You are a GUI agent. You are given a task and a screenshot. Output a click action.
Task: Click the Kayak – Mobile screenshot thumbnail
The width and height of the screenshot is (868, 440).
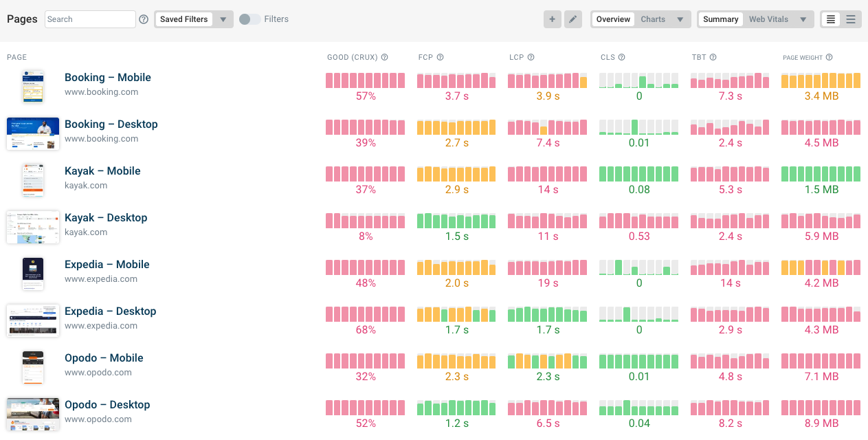click(x=33, y=179)
